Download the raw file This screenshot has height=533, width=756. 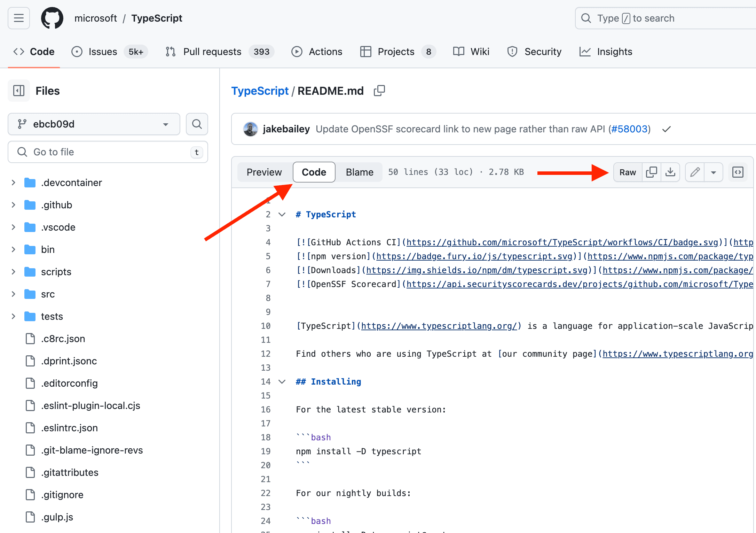click(x=670, y=172)
